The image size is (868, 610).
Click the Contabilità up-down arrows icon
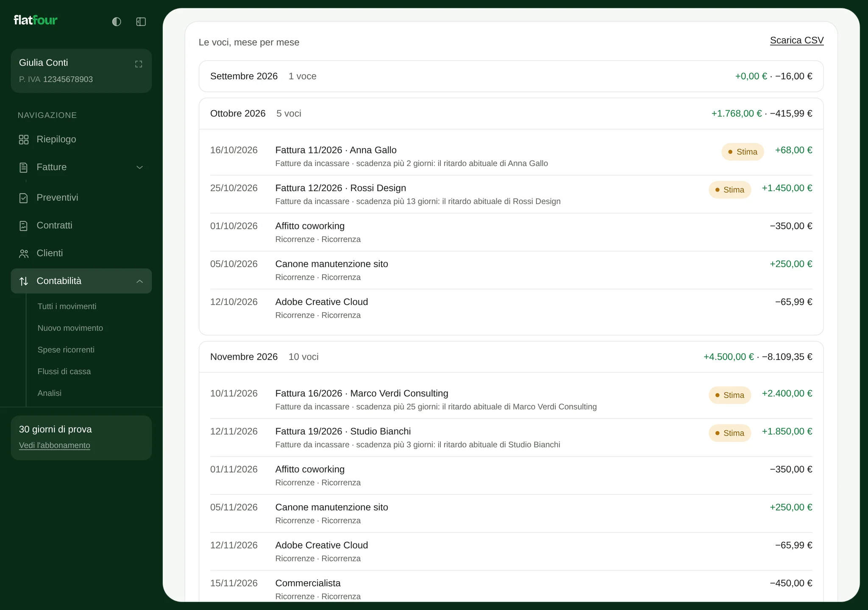click(x=24, y=281)
